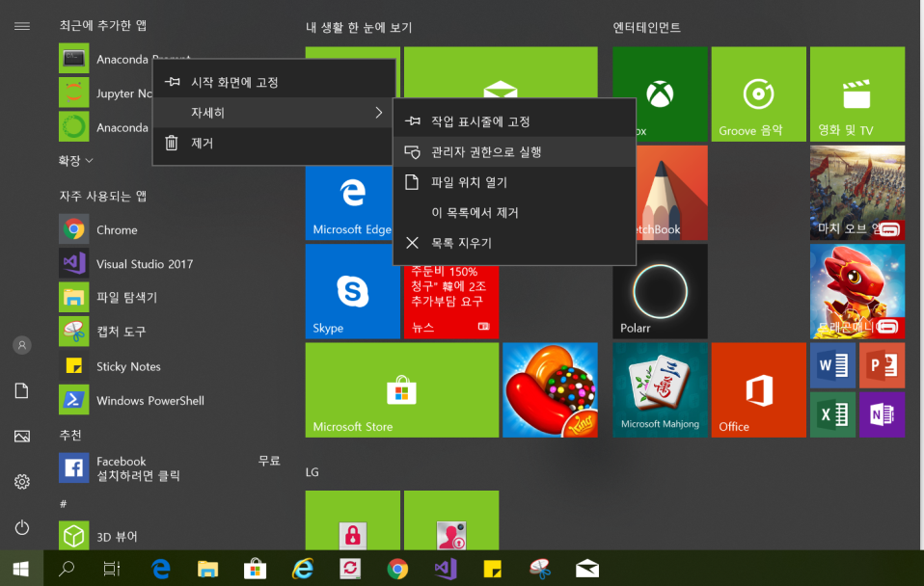
Task: Click 내 생활 한 눈에 보기 group title
Action: tap(359, 28)
